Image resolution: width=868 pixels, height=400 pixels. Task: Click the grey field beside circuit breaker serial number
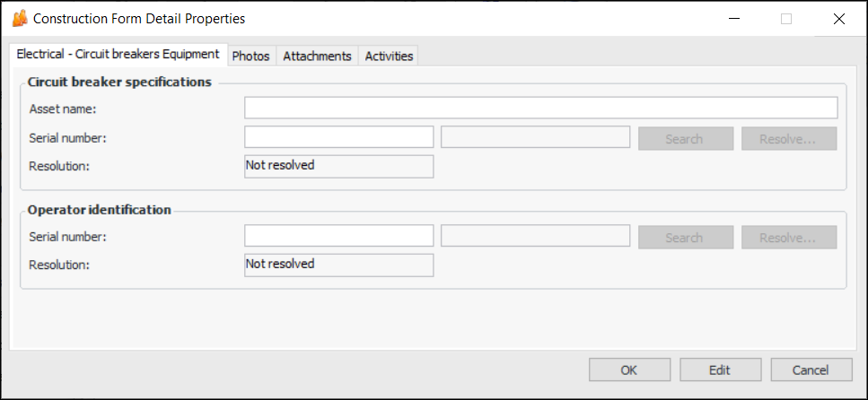[x=535, y=137]
